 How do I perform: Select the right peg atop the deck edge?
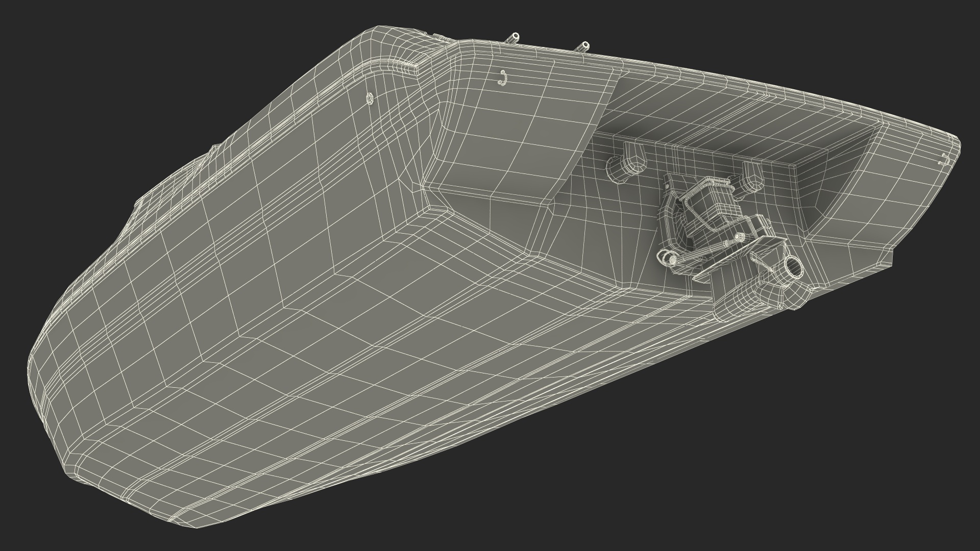tap(583, 46)
